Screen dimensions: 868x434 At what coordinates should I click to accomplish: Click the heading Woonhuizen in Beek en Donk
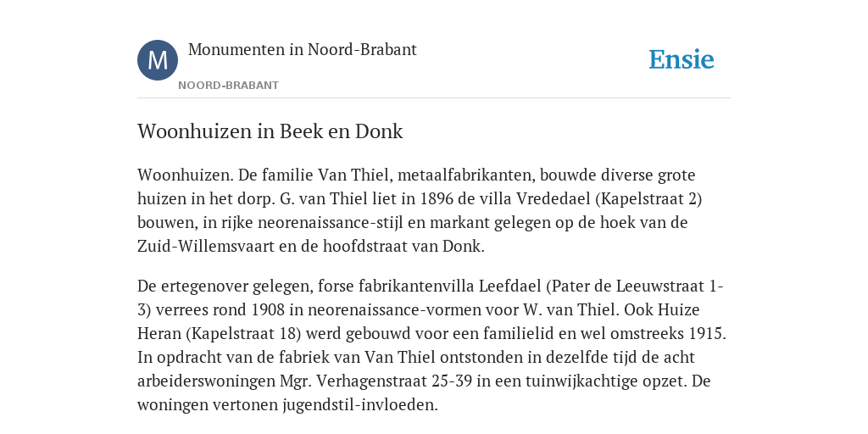270,131
